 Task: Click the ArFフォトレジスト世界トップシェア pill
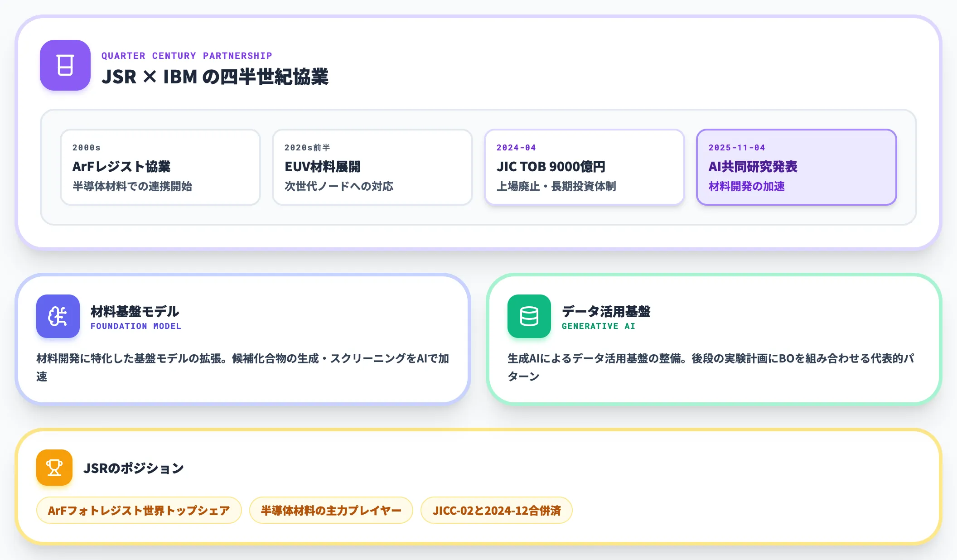click(x=139, y=510)
